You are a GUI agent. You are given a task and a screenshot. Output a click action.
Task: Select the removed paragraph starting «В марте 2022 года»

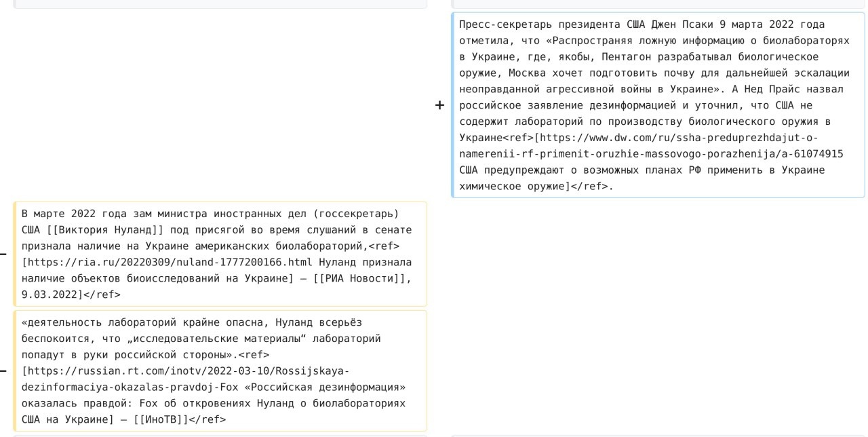coord(220,254)
